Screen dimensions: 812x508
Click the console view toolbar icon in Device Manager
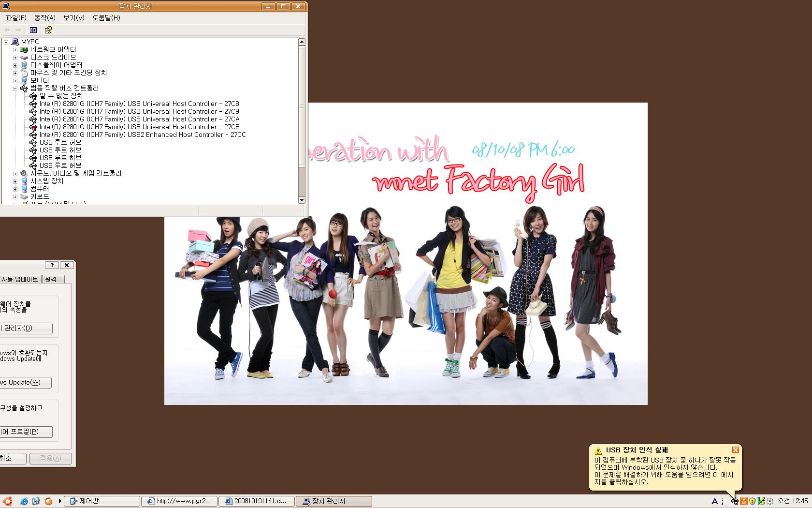pos(33,30)
